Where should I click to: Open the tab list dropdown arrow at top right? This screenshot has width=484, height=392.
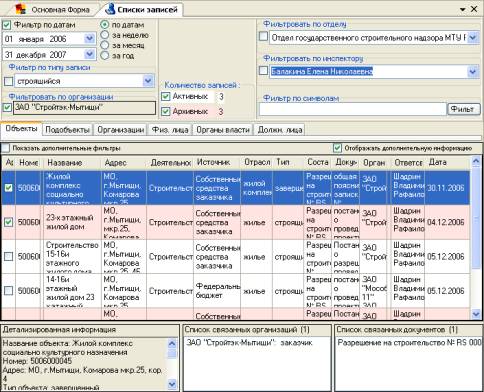463,10
